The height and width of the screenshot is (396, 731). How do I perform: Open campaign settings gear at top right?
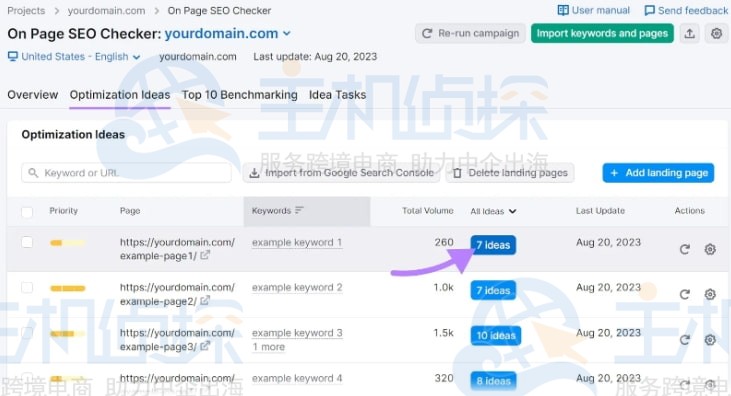click(x=717, y=34)
